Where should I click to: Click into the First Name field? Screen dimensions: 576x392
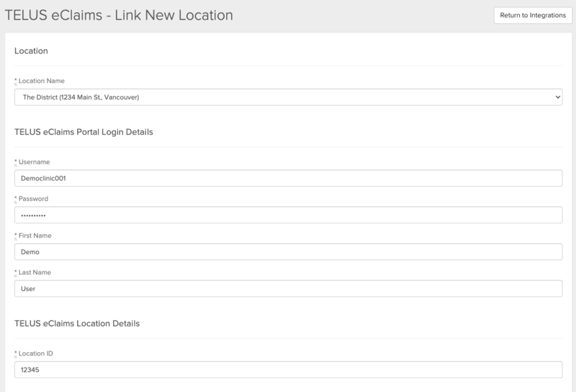[x=288, y=252]
